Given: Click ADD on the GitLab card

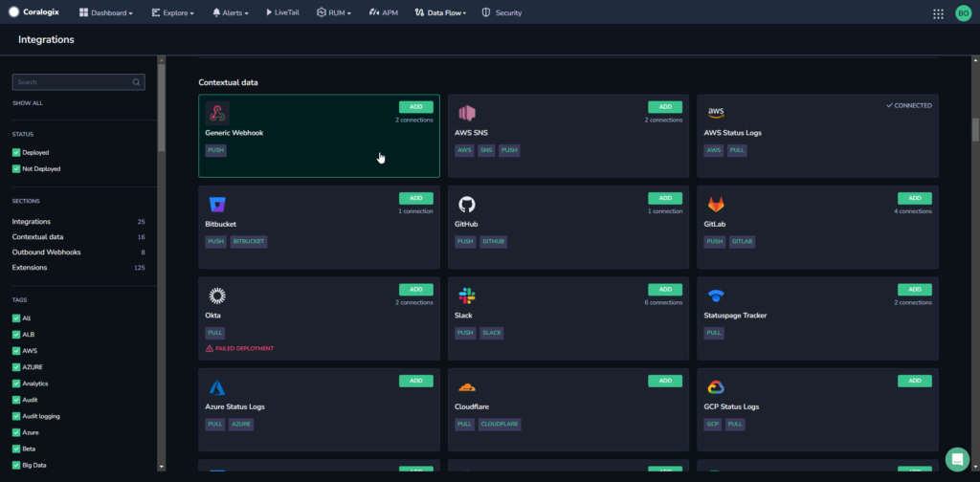Looking at the screenshot, I should [x=914, y=198].
